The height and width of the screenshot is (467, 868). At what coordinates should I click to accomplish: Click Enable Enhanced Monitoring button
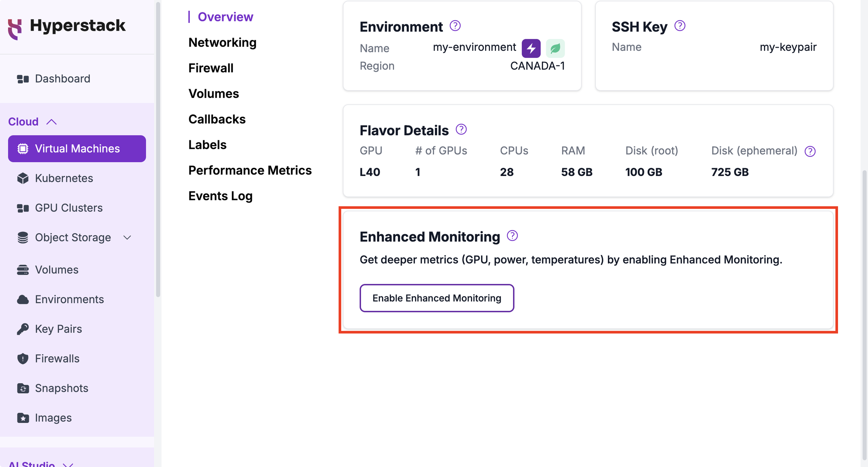pyautogui.click(x=437, y=298)
